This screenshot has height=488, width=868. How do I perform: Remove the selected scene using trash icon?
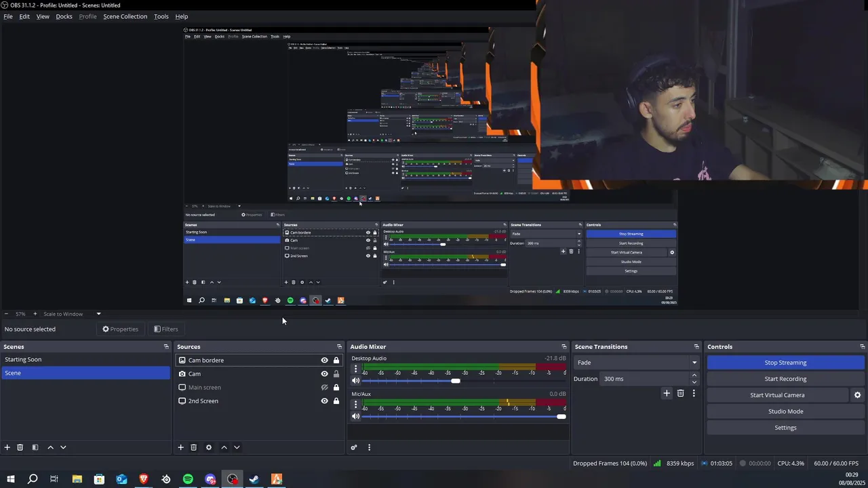tap(20, 447)
